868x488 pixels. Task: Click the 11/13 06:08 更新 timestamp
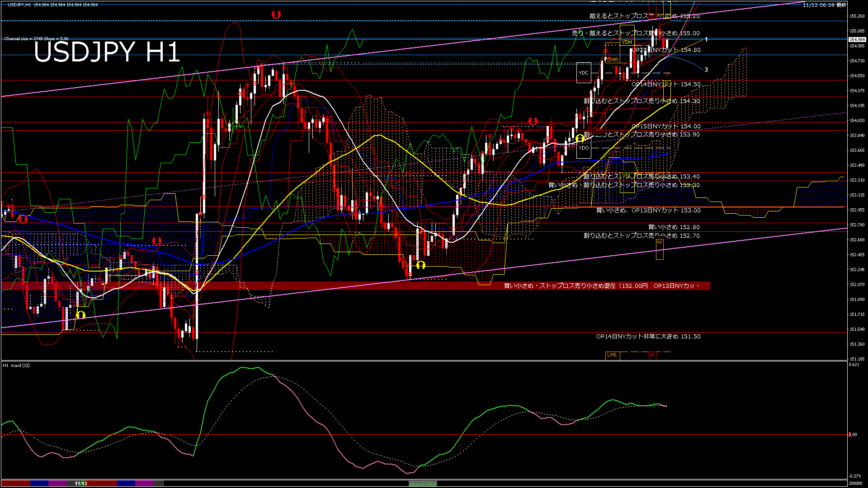pos(824,5)
